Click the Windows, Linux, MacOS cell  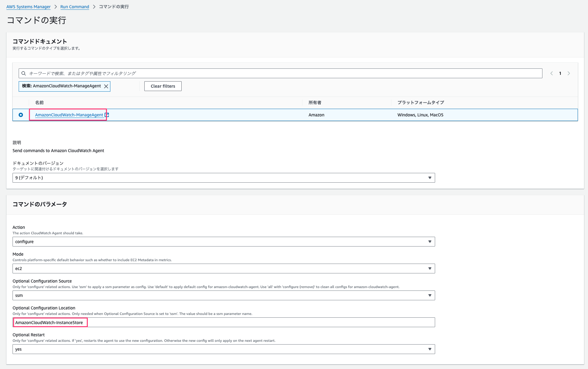click(420, 115)
